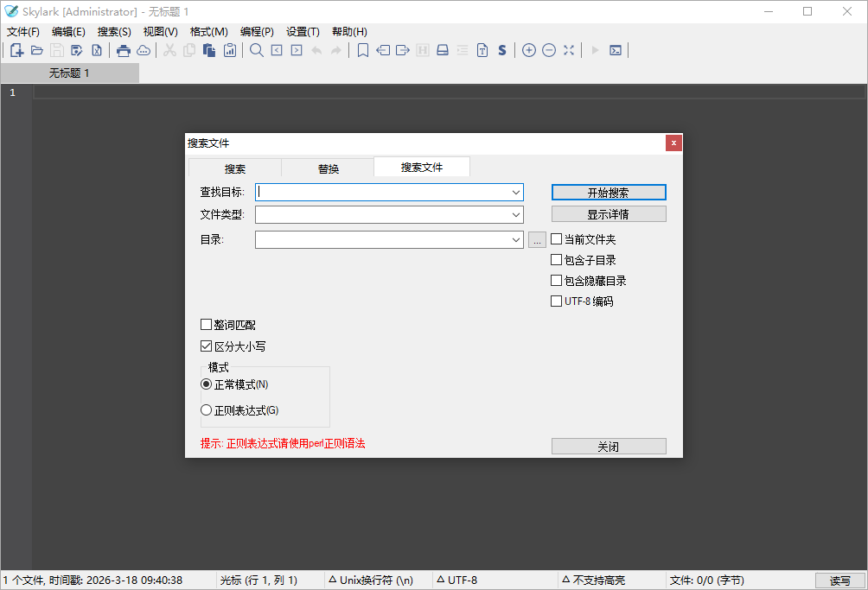Image resolution: width=868 pixels, height=590 pixels.
Task: Click the S syntax icon on the toolbar
Action: [501, 50]
